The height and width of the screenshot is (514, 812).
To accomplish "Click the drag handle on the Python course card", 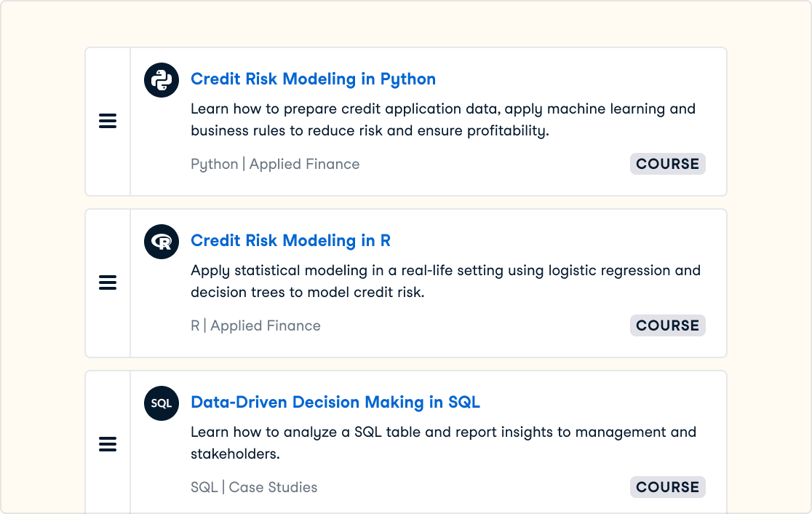I will [x=108, y=122].
